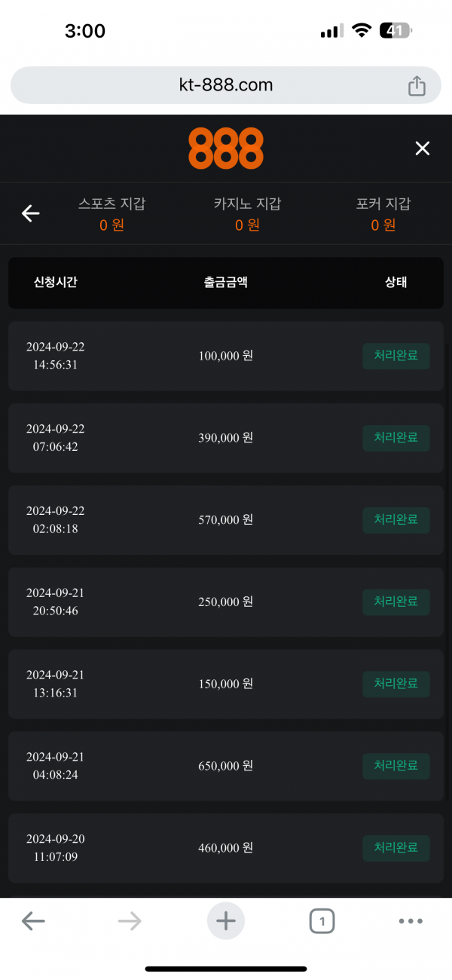Tap 처리완료 status for 100,000 원 withdrawal
Image resolution: width=452 pixels, height=980 pixels.
[x=396, y=356]
